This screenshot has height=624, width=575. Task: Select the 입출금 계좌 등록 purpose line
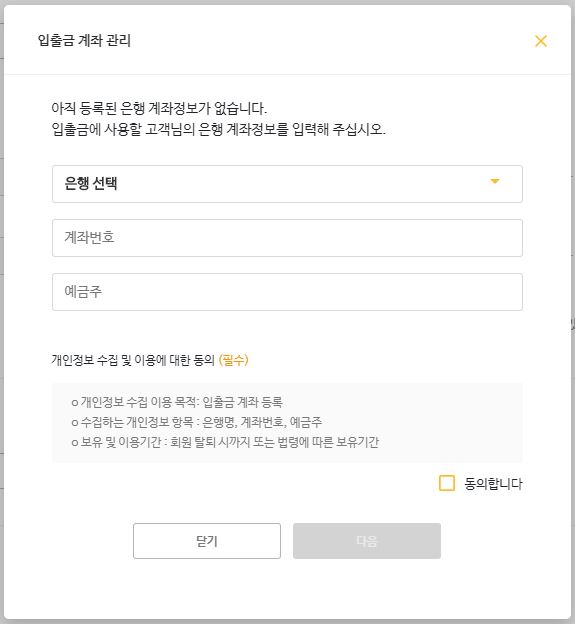click(x=177, y=402)
